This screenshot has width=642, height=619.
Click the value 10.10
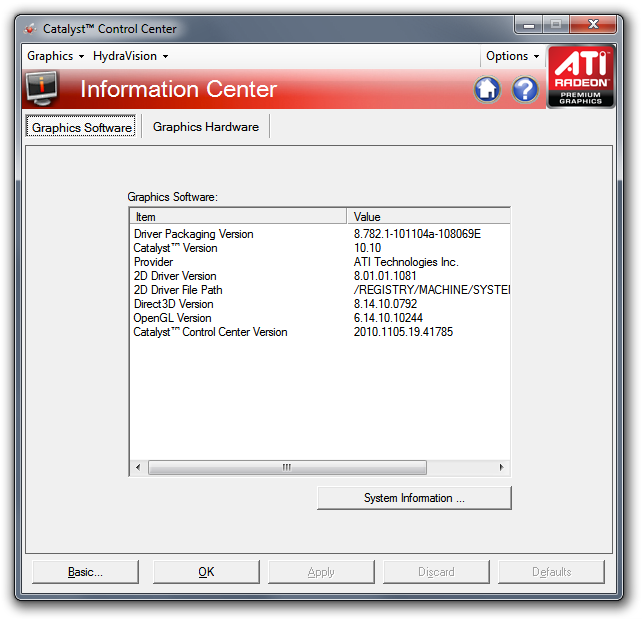click(367, 248)
